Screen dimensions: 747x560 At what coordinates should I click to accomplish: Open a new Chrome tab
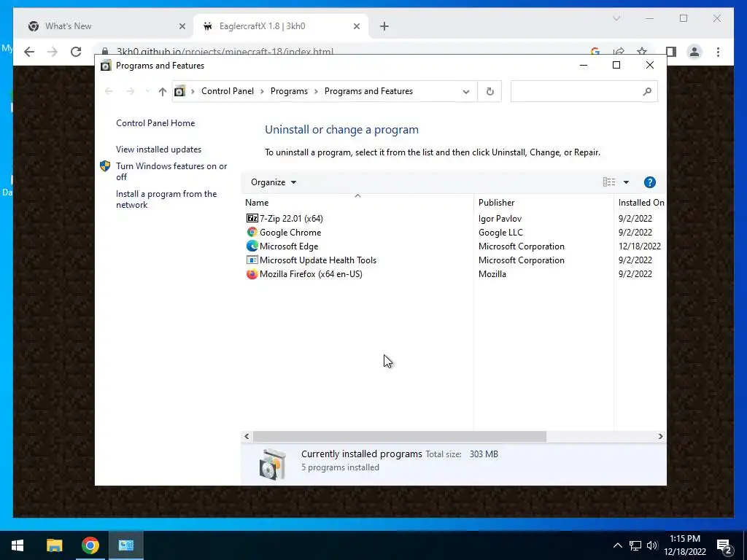(x=384, y=26)
